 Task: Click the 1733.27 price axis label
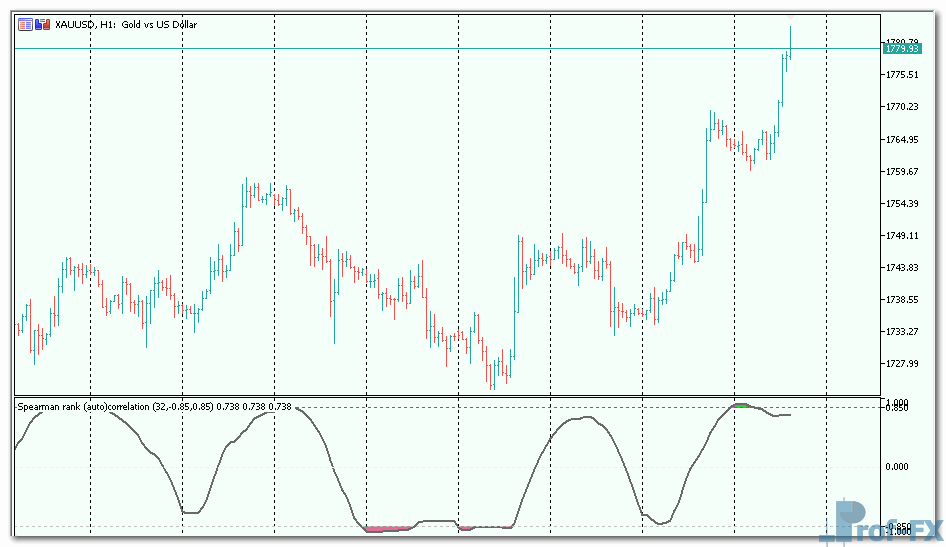point(902,332)
